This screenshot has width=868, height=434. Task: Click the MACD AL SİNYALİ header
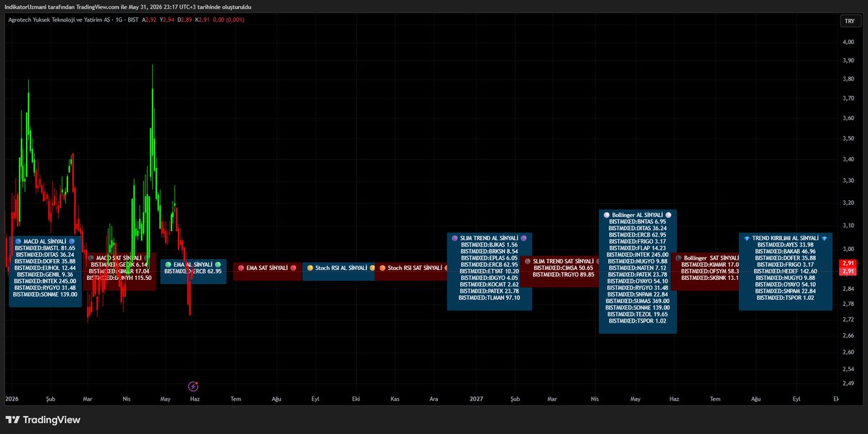tap(45, 242)
